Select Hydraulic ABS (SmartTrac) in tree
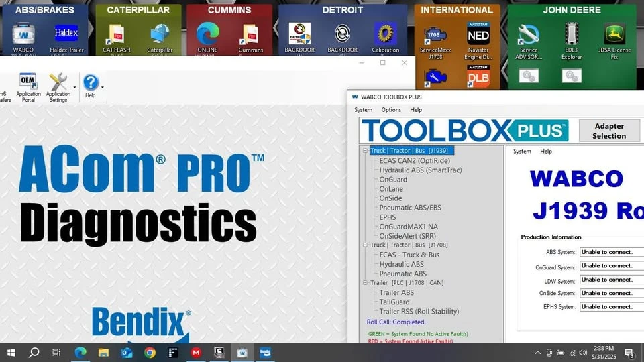 click(420, 170)
